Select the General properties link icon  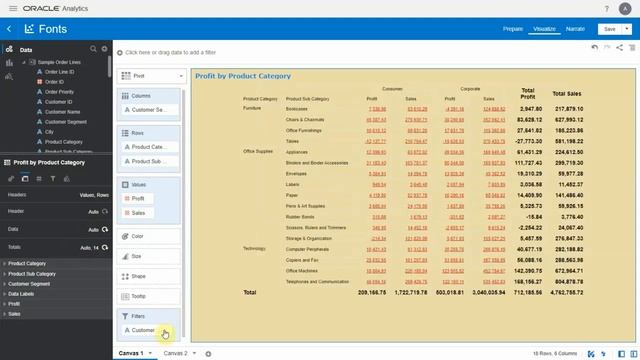(11, 179)
